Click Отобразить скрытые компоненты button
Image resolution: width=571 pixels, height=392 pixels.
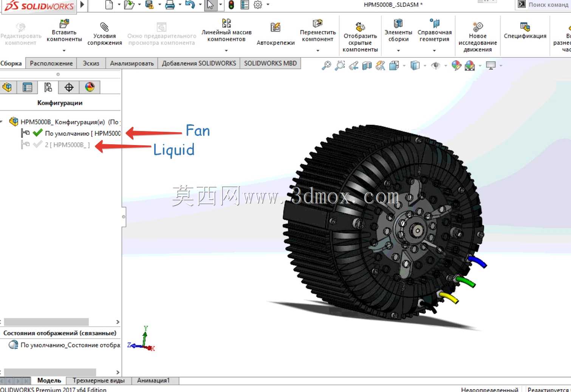pyautogui.click(x=360, y=36)
